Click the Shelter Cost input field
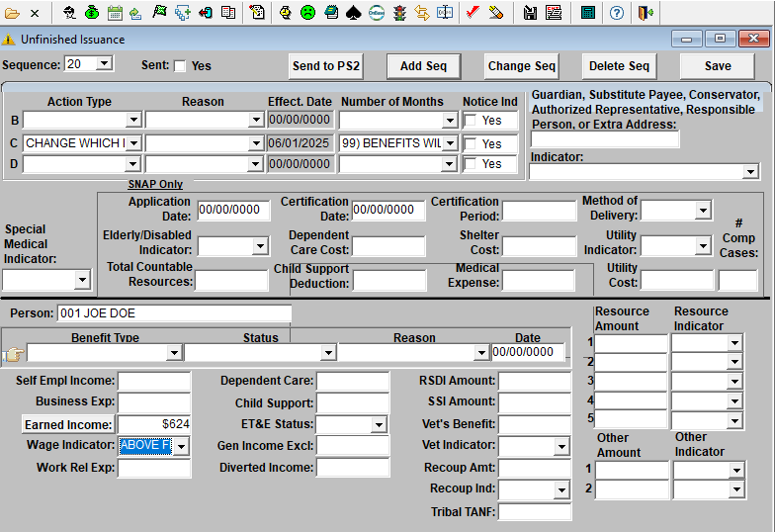 (x=539, y=246)
